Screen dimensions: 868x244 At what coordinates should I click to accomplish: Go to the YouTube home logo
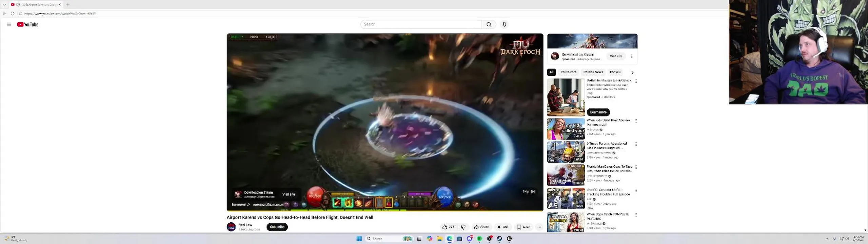coord(28,24)
